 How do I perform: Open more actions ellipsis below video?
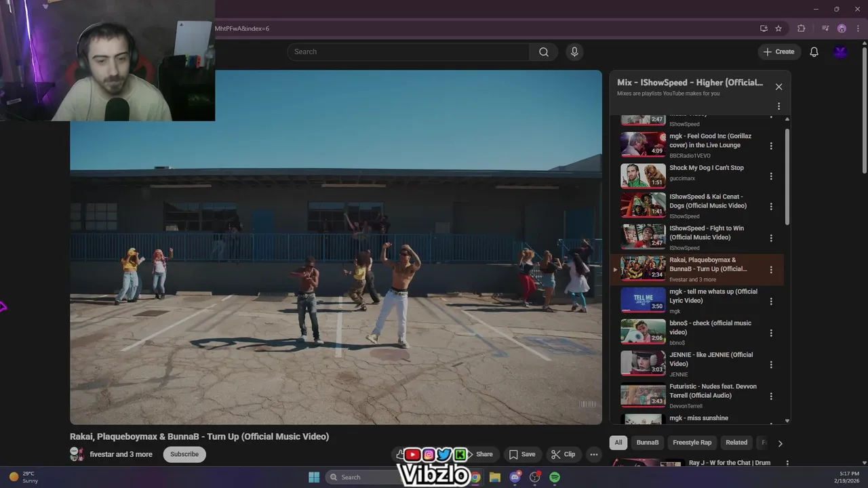click(x=594, y=454)
